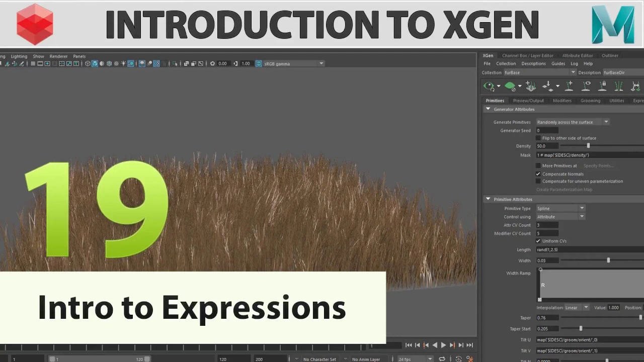Click go to end of playback range
644x362 pixels.
[x=469, y=345]
